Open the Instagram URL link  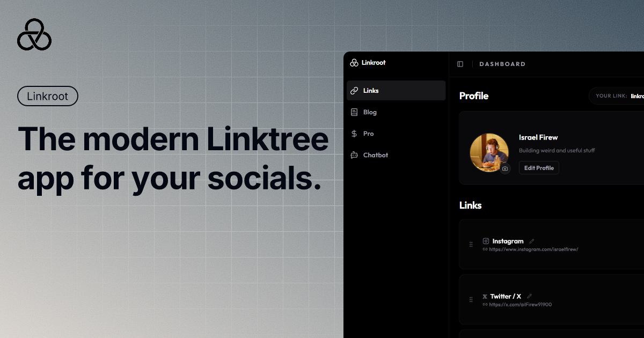(534, 249)
